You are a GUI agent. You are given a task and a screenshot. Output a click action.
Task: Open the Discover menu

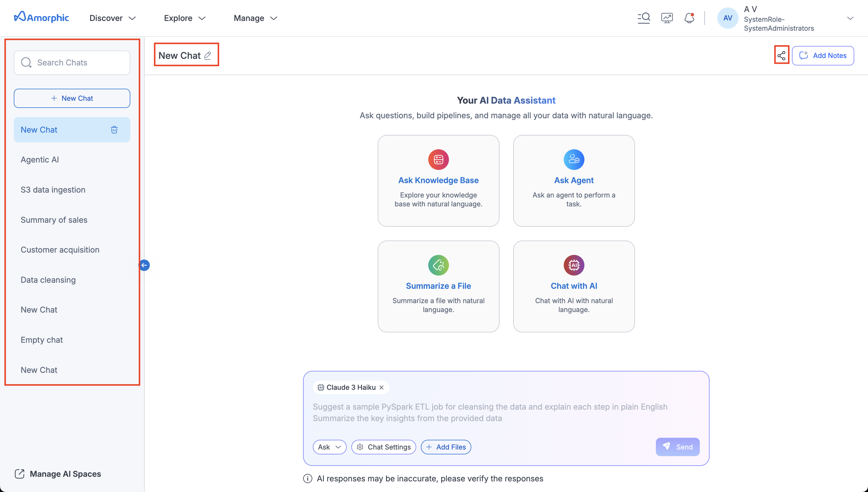[x=112, y=18]
